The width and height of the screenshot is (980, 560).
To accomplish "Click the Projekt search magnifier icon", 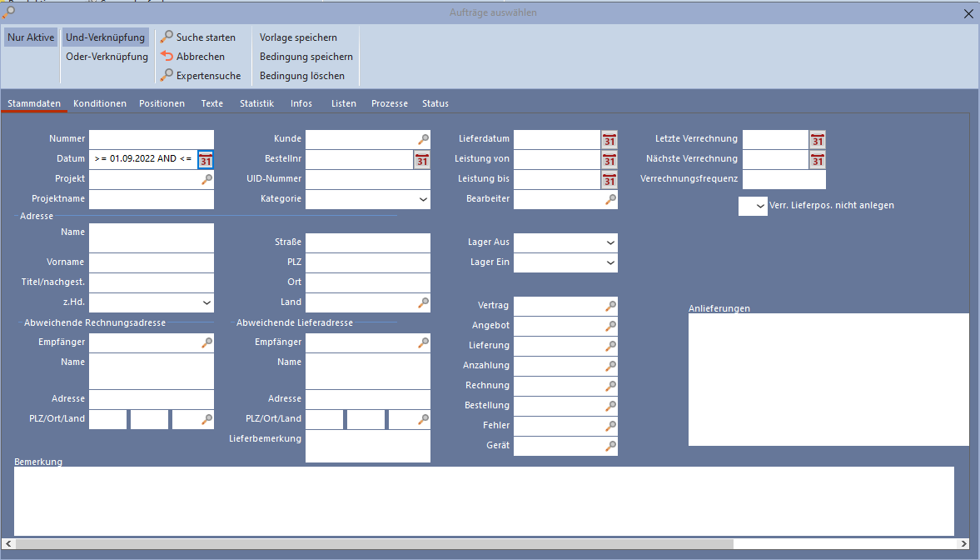I will point(206,179).
